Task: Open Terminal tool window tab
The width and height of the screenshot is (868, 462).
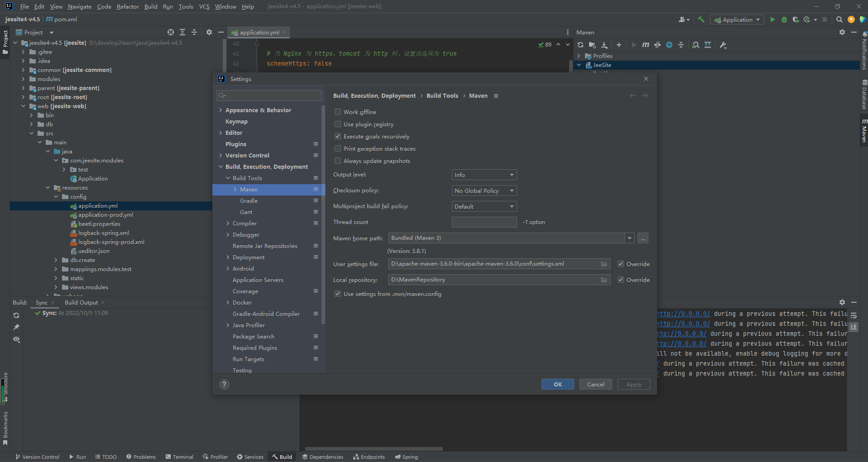Action: click(179, 457)
